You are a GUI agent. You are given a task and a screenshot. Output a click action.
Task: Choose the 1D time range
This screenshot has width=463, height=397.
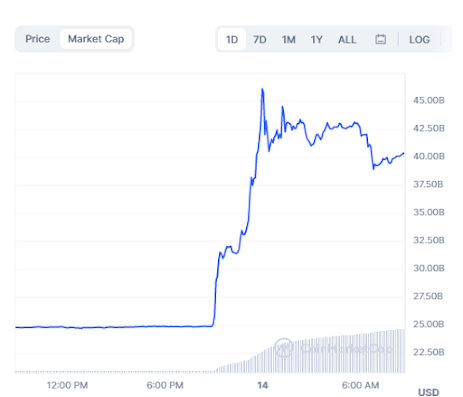(x=232, y=40)
